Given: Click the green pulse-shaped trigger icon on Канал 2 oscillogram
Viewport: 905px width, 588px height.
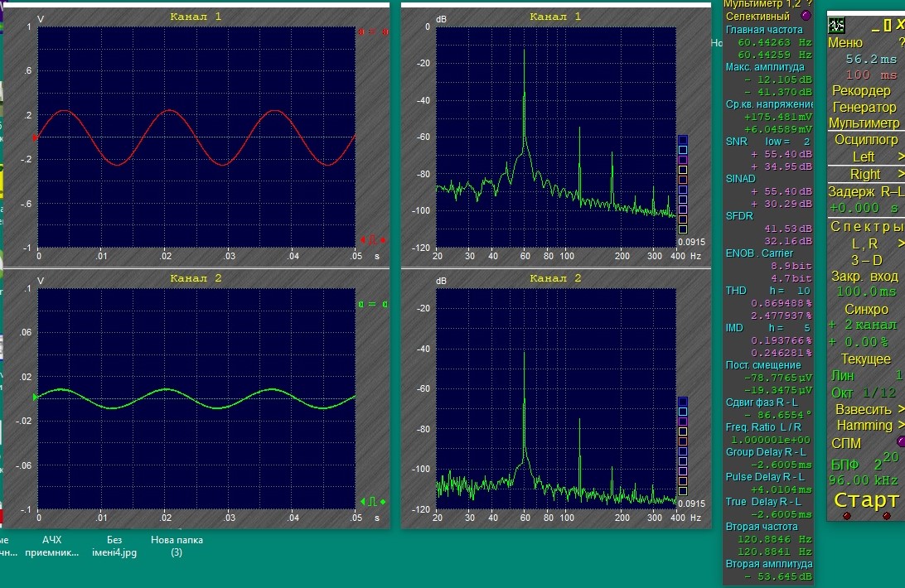Looking at the screenshot, I should (x=373, y=501).
